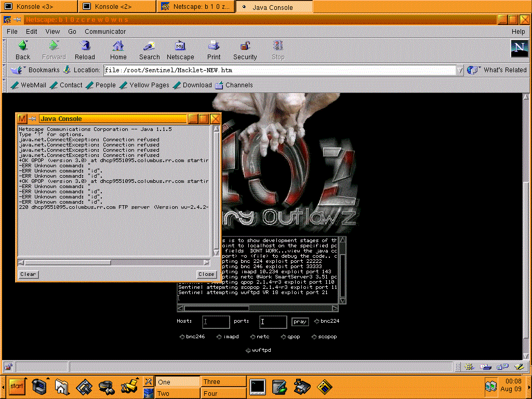Click into the Host input field

[x=216, y=322]
